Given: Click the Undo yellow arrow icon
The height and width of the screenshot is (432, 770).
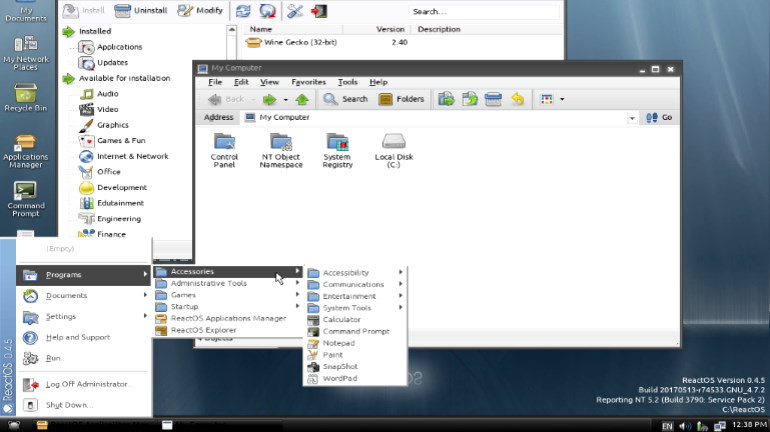Looking at the screenshot, I should tap(518, 99).
